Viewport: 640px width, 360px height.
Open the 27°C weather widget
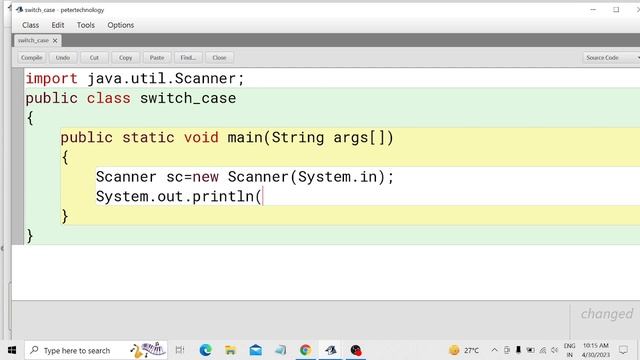(x=464, y=350)
